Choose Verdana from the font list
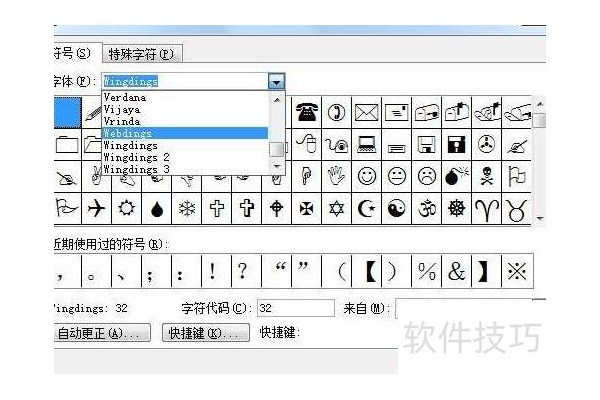 186,97
